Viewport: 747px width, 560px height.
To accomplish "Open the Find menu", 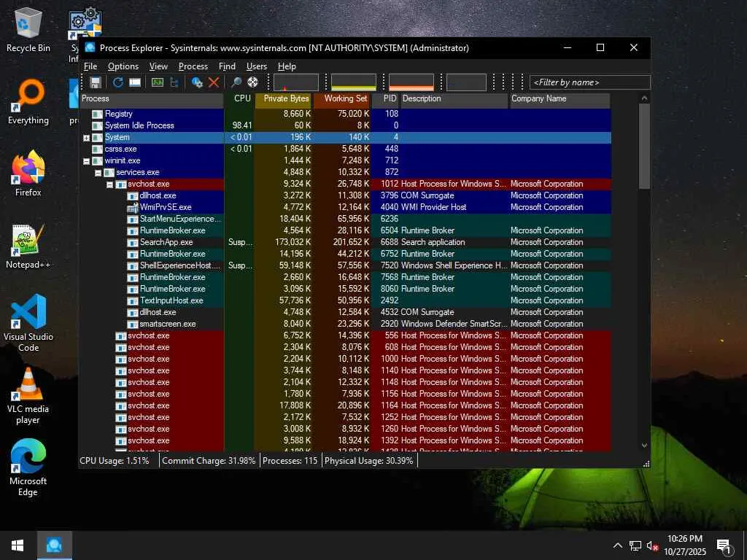I will point(227,66).
